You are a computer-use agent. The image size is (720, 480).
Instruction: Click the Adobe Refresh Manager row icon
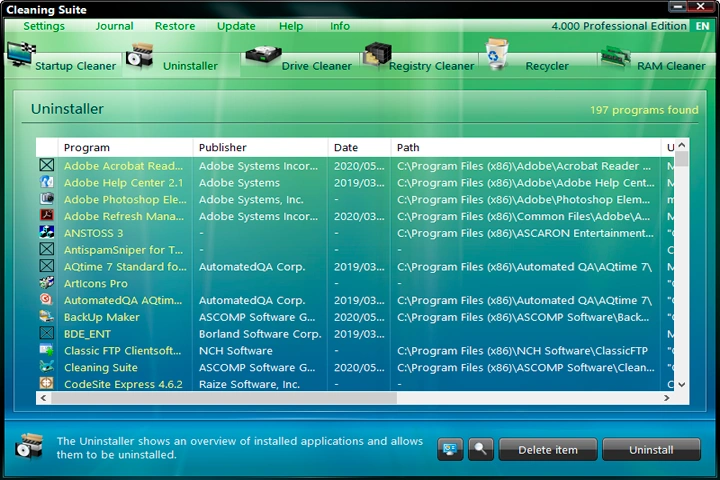pos(46,215)
